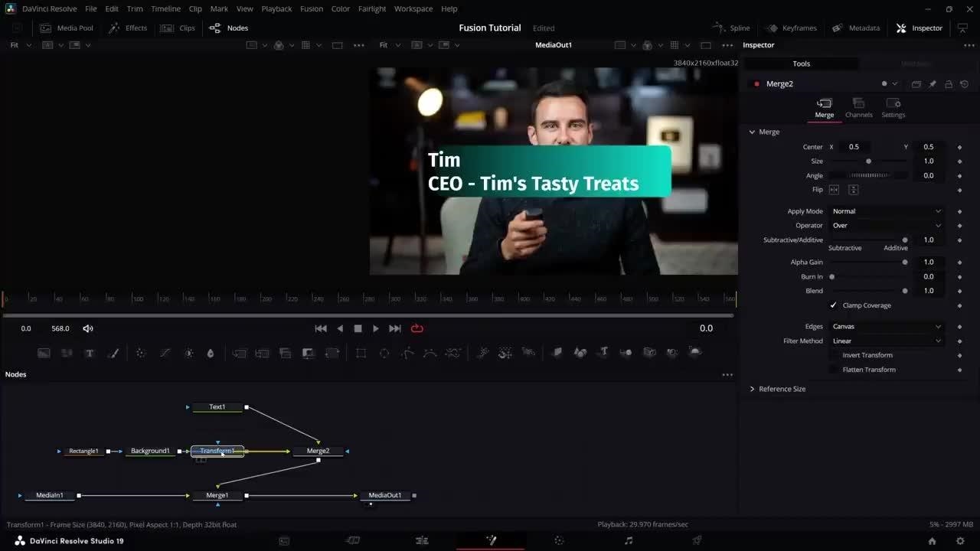Viewport: 980px width, 551px height.
Task: Open the Operator dropdown set to Over
Action: tap(887, 226)
